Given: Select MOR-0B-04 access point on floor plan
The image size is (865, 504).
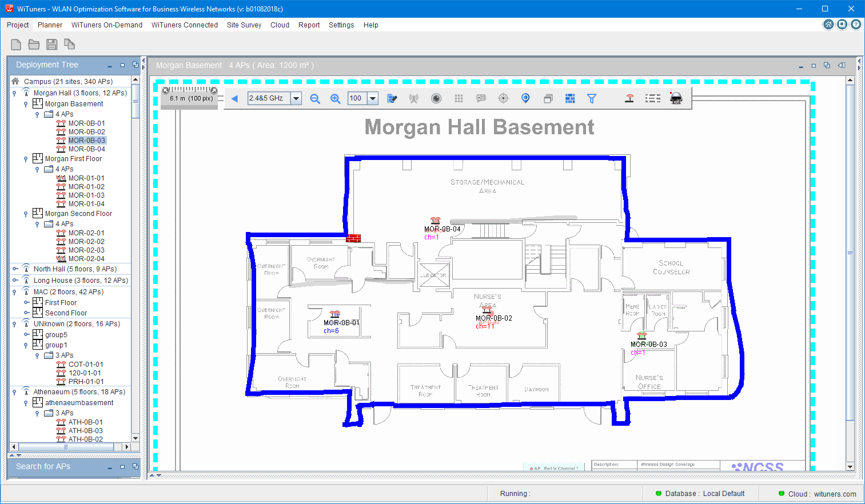Looking at the screenshot, I should pos(436,221).
